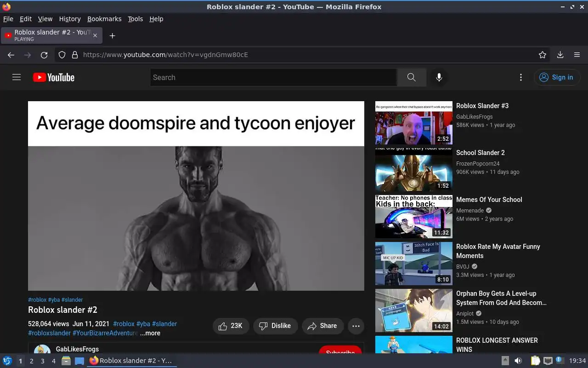Share the video

coord(322,326)
